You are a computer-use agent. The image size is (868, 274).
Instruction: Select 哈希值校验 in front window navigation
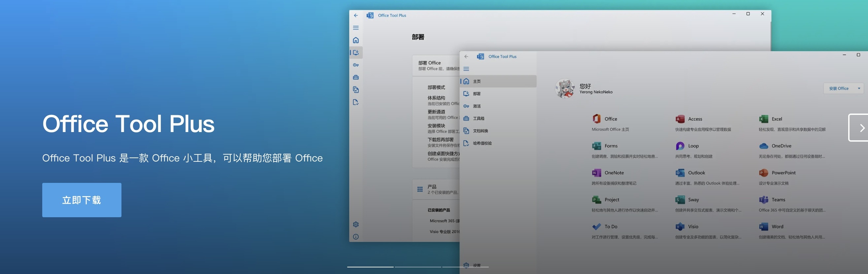click(x=498, y=143)
